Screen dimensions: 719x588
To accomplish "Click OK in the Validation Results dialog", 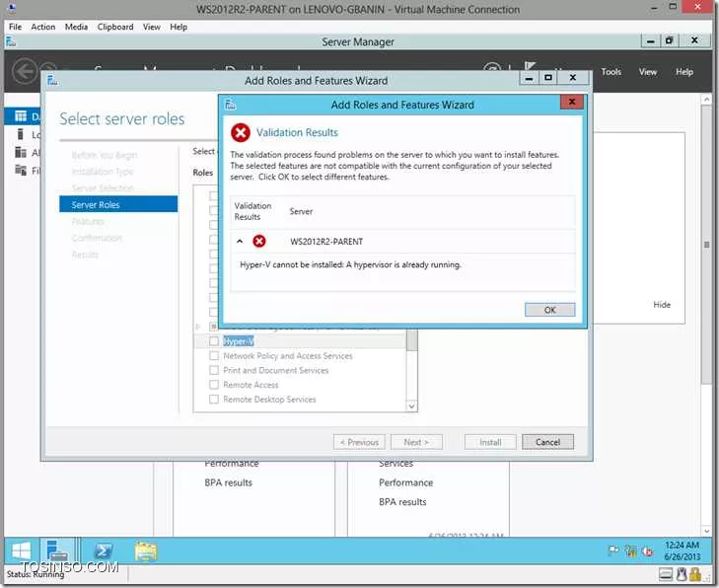I will [549, 310].
